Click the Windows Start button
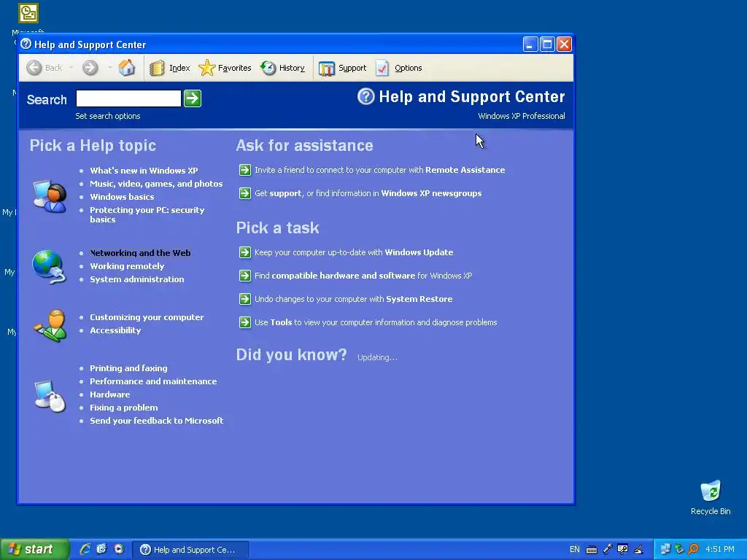Image resolution: width=747 pixels, height=560 pixels. pyautogui.click(x=34, y=549)
